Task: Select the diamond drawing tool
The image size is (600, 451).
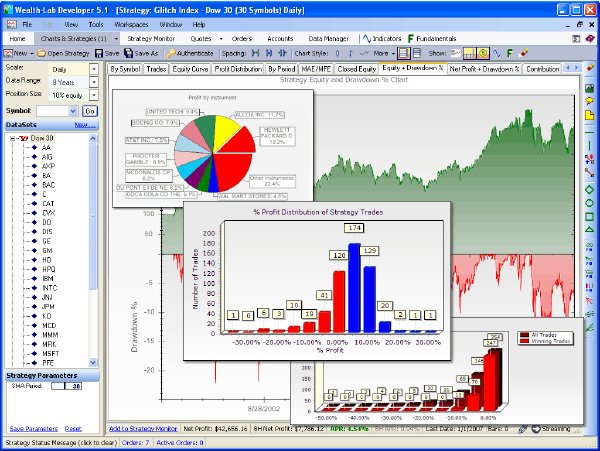Action: point(590,189)
